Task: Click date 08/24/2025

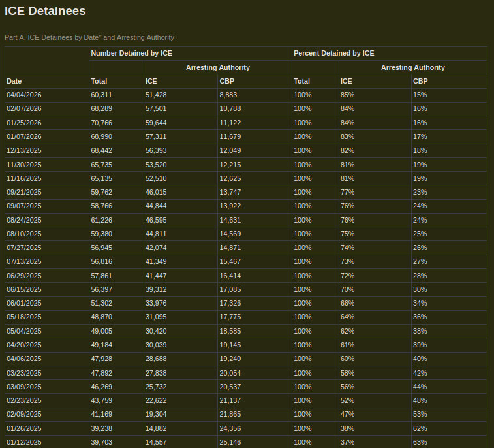Action: point(24,220)
